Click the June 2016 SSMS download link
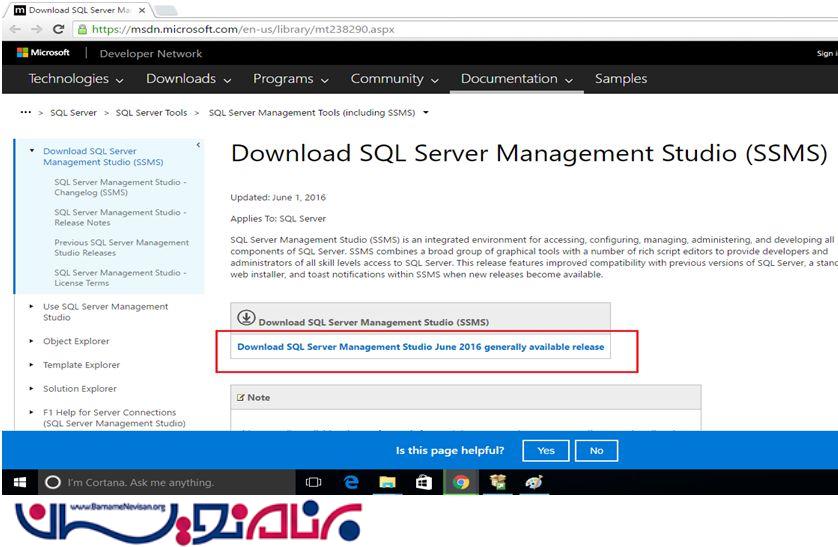The width and height of the screenshot is (838, 547). pyautogui.click(x=420, y=347)
